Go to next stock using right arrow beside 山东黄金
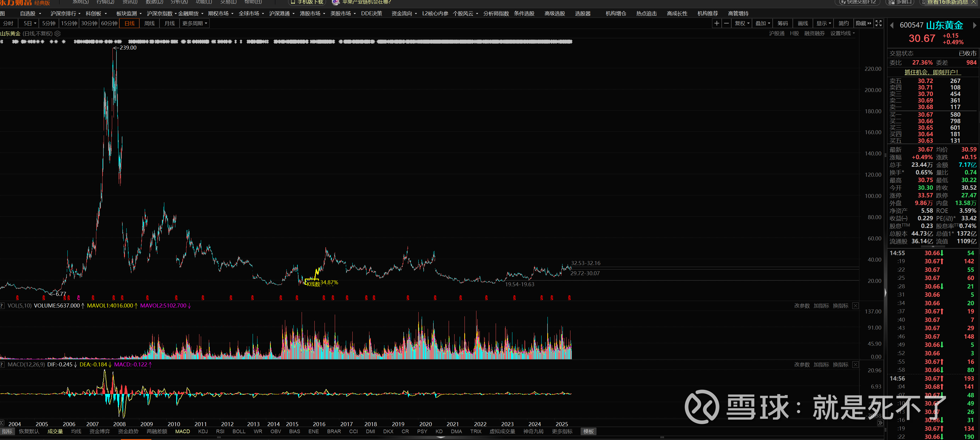The height and width of the screenshot is (440, 980). 974,25
